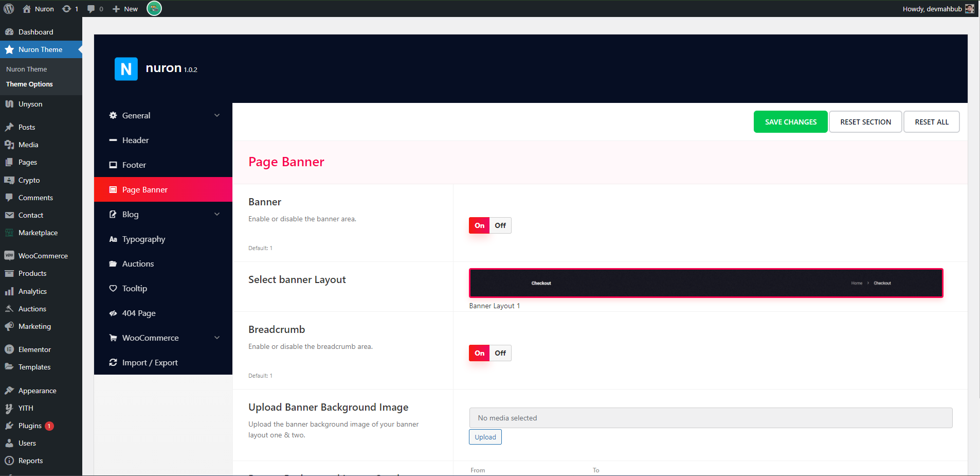Open the Howdy, devmahbub account link
Image resolution: width=980 pixels, height=476 pixels.
point(938,9)
